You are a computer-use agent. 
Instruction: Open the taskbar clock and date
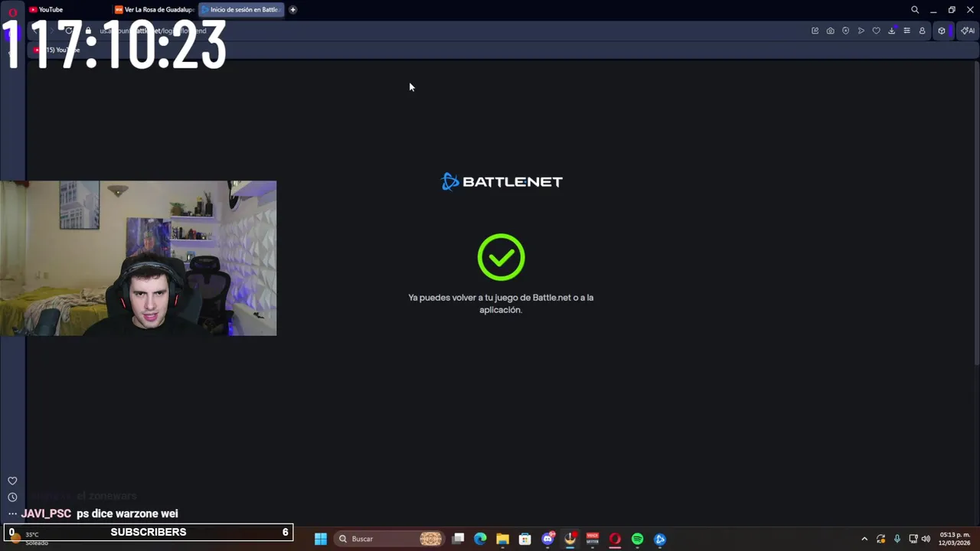955,539
